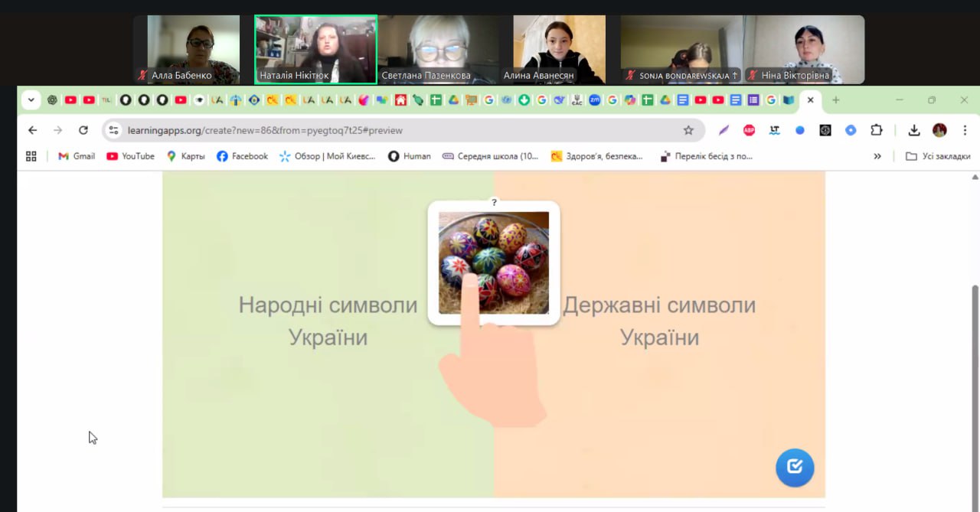Open Chrome three-dot menu

965,130
